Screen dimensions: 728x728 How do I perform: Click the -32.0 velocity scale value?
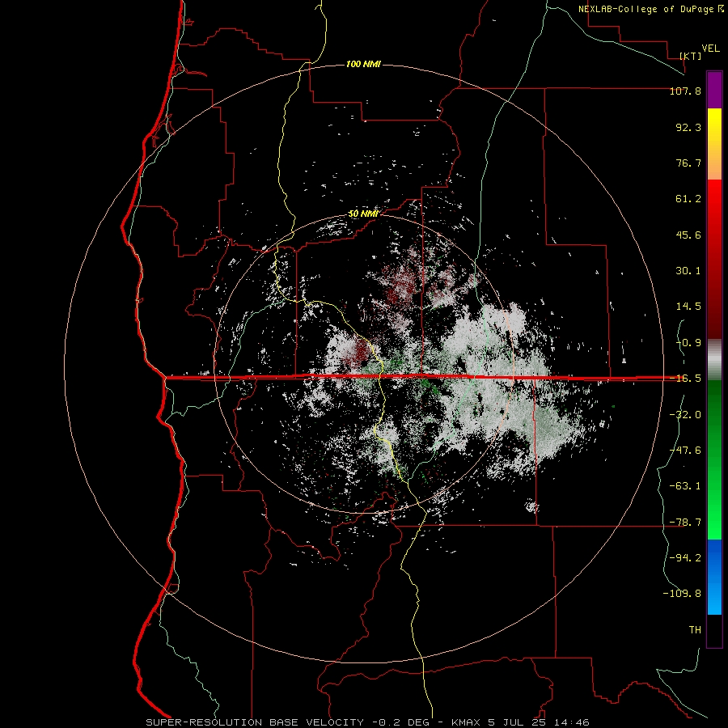tap(685, 415)
